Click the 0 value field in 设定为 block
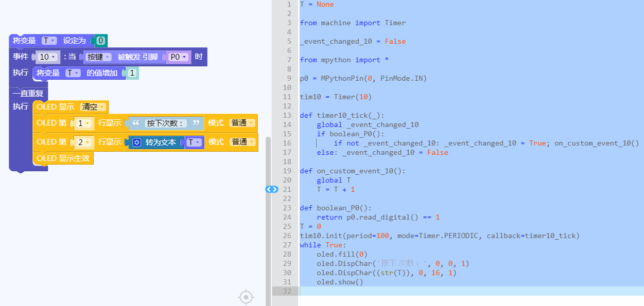The width and height of the screenshot is (644, 306). 101,41
